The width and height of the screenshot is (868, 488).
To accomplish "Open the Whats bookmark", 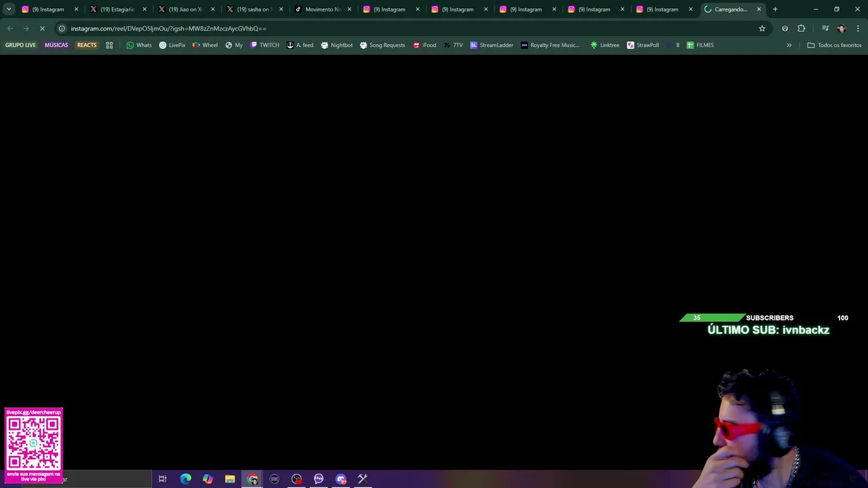I will tap(139, 45).
